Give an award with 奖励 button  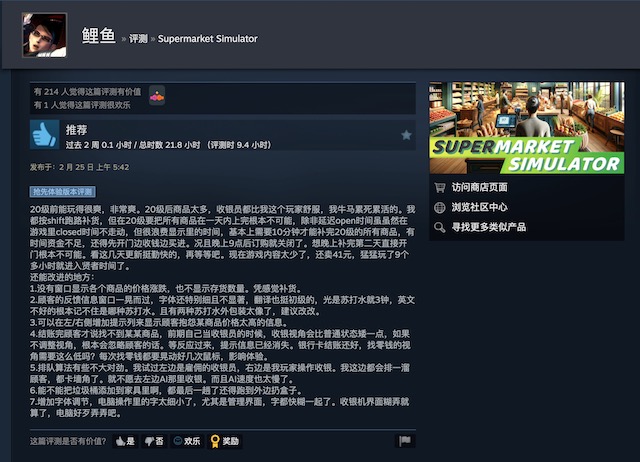(x=224, y=441)
